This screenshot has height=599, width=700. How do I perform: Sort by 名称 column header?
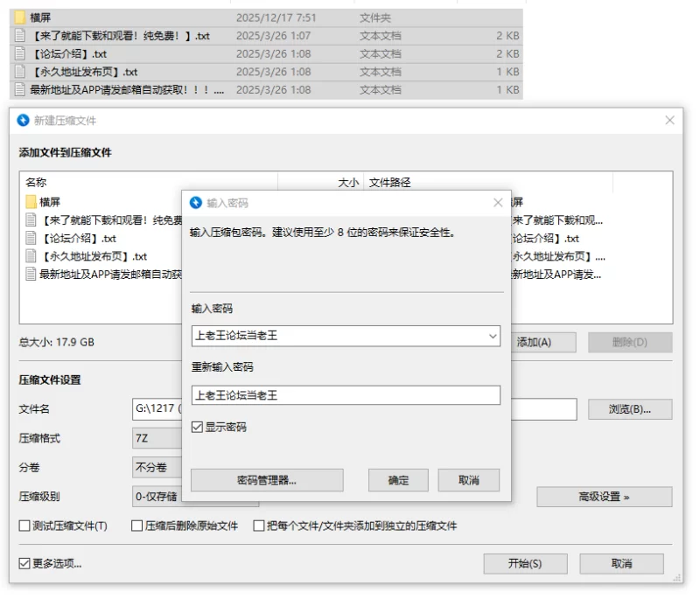pyautogui.click(x=36, y=183)
